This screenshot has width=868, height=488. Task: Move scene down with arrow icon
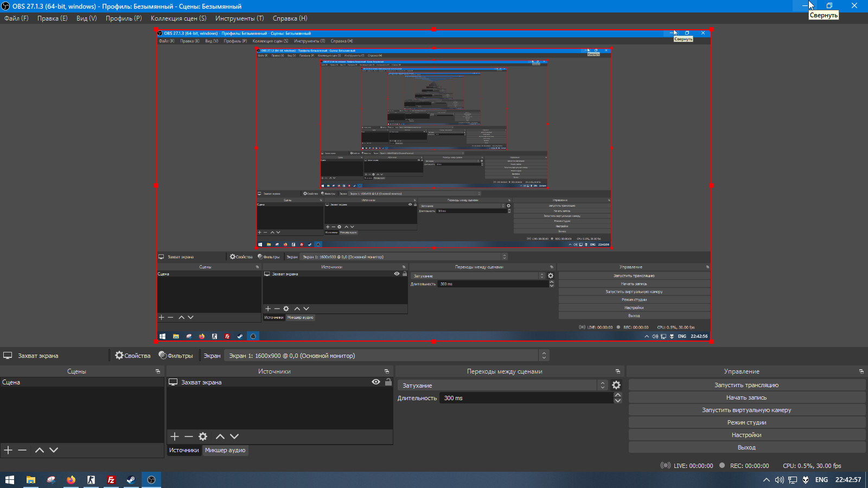coord(54,450)
